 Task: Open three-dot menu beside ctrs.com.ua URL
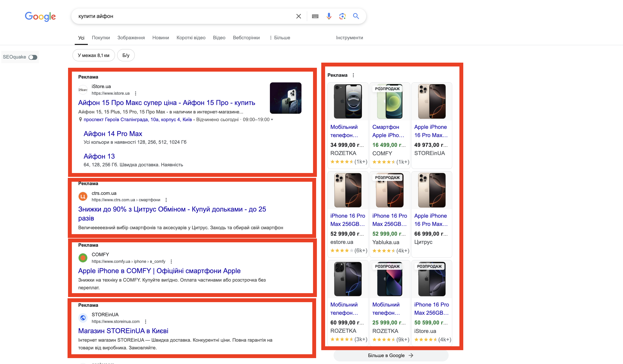pos(166,200)
